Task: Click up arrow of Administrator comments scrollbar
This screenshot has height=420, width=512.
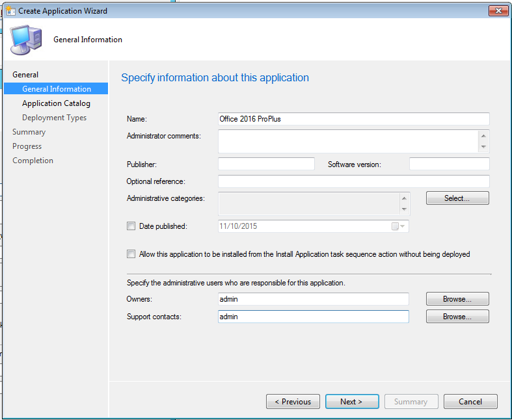Action: point(483,136)
